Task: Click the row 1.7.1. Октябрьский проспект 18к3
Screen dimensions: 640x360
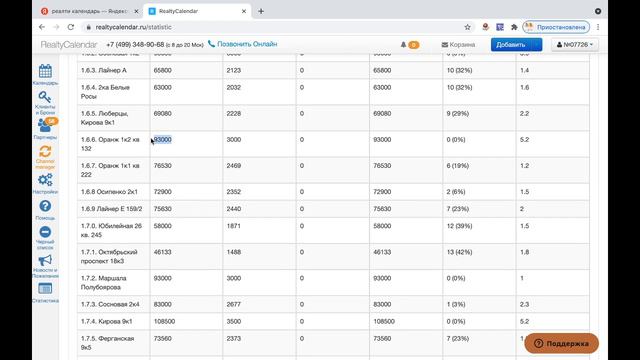Action: (x=333, y=257)
